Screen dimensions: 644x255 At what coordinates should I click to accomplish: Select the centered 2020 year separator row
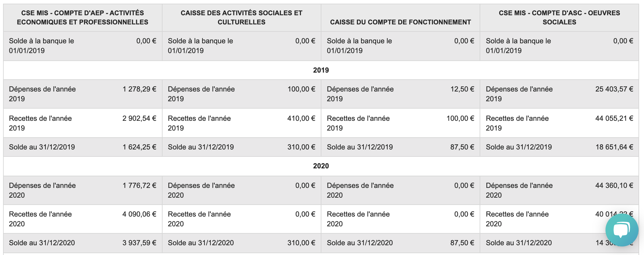coord(321,166)
